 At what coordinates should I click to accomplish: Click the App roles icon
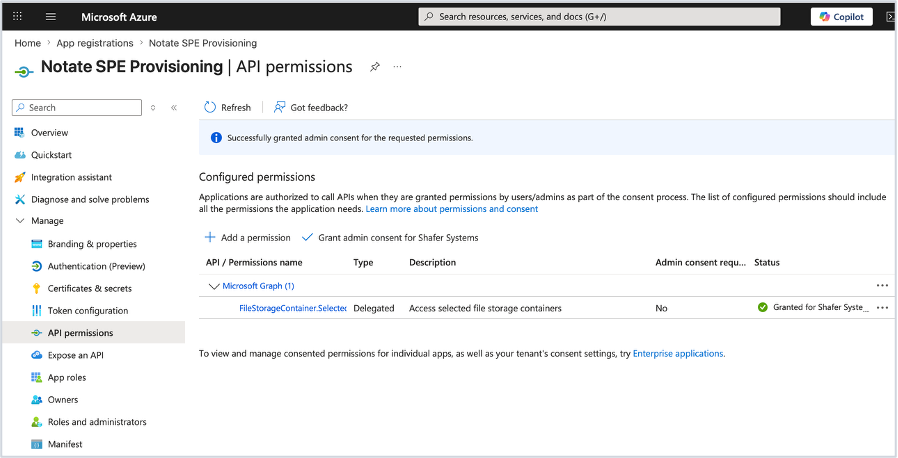[37, 377]
